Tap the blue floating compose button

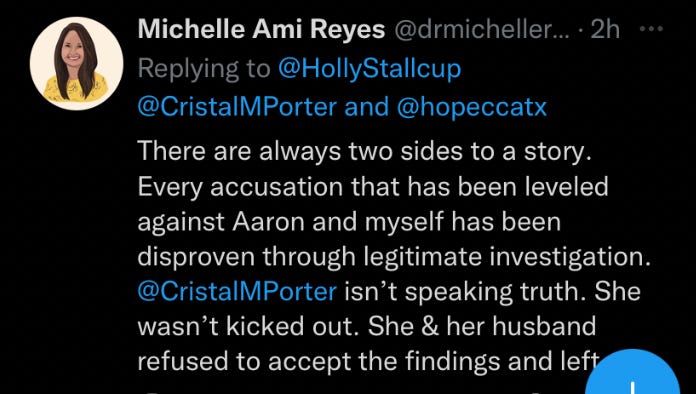click(x=633, y=372)
